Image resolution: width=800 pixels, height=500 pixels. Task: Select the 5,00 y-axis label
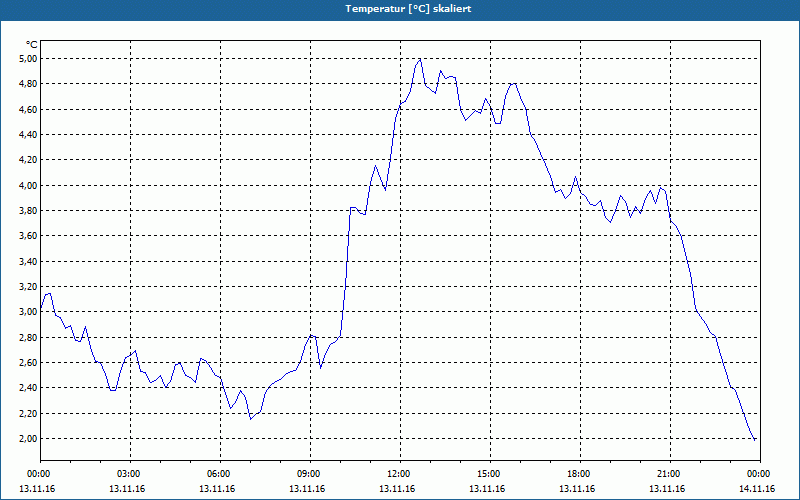click(29, 59)
